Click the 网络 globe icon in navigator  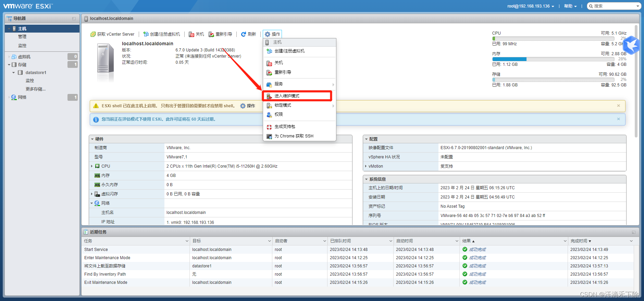click(x=14, y=97)
